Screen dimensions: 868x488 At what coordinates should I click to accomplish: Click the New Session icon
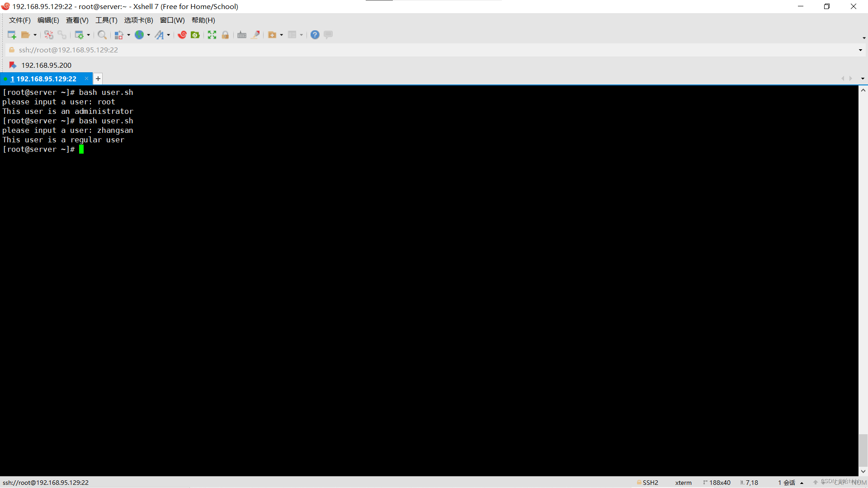[12, 35]
